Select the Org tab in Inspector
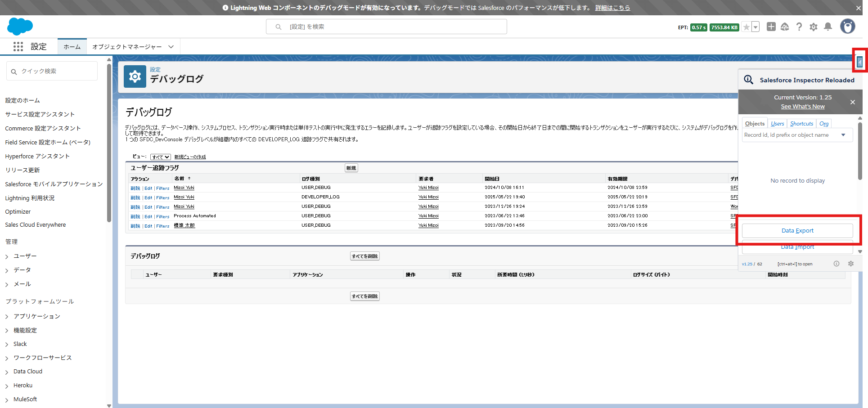 click(x=824, y=124)
